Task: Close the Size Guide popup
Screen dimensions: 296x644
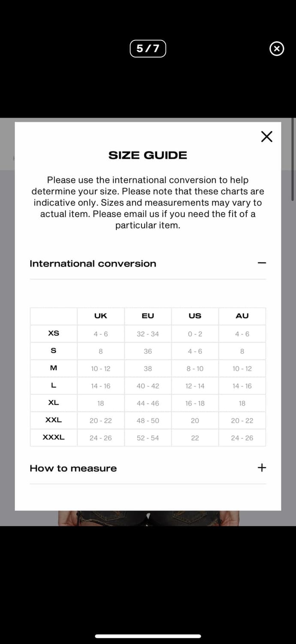Action: coord(266,137)
